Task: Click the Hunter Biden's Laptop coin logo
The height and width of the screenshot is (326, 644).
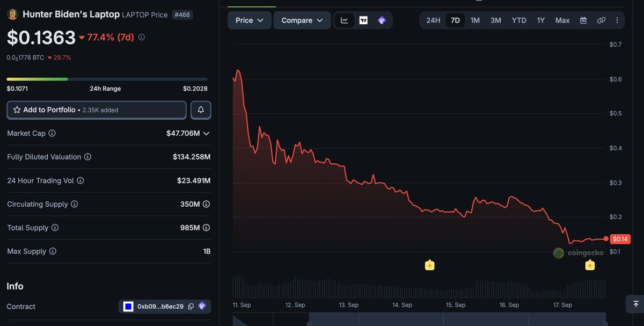Action: point(12,15)
